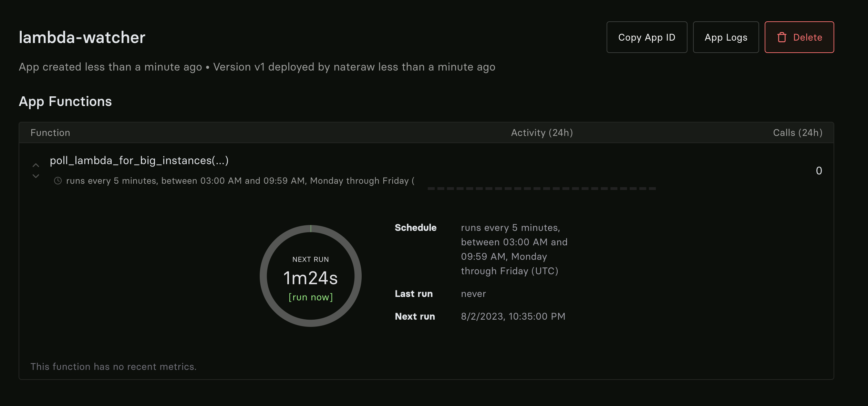This screenshot has height=406, width=868.
Task: Click the trash icon on Delete
Action: click(x=782, y=38)
